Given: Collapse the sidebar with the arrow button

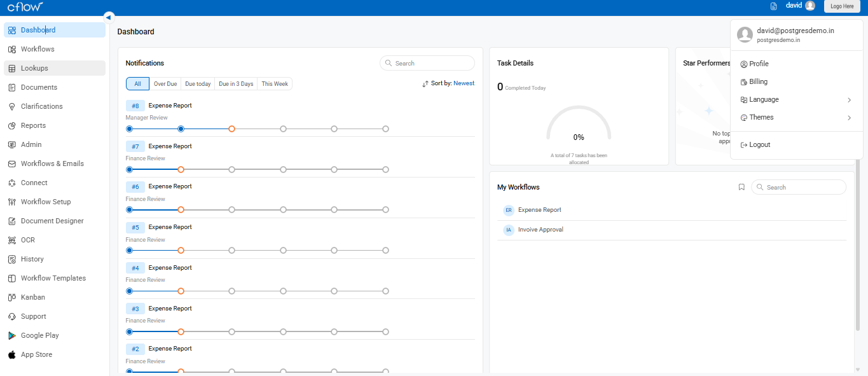Looking at the screenshot, I should [109, 17].
